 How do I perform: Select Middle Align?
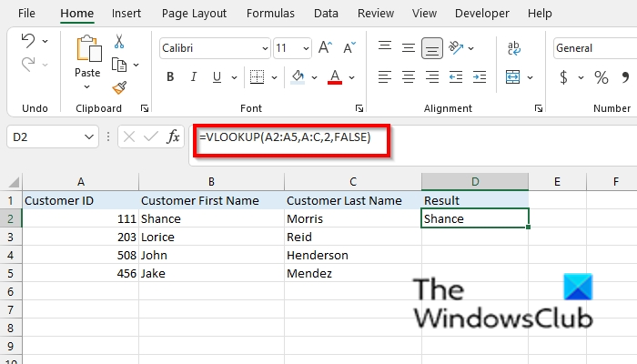[409, 48]
